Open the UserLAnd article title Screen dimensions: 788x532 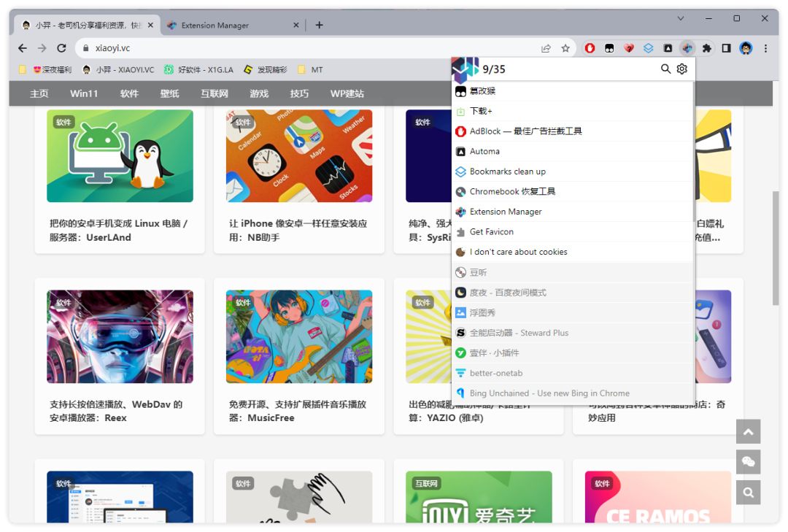119,231
